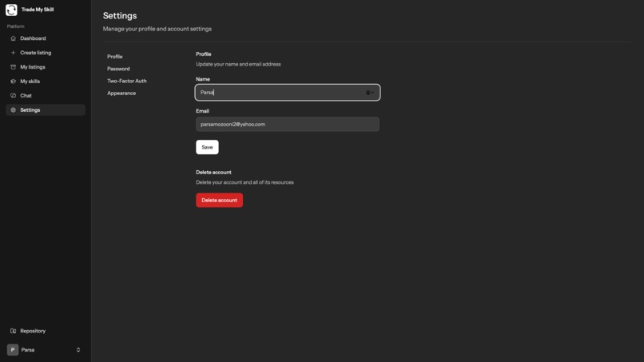Click the Repository book icon
Screen dimensions: 644x362
(x=13, y=331)
